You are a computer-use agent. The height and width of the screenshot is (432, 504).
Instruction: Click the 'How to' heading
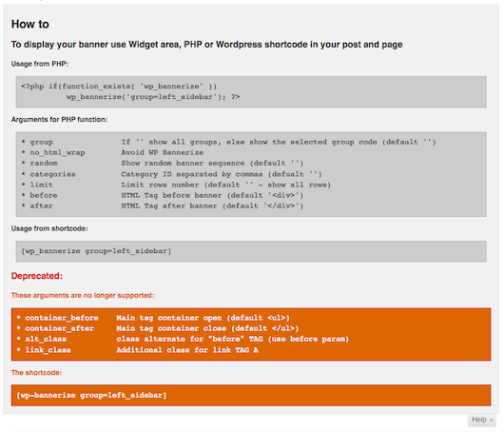click(29, 24)
